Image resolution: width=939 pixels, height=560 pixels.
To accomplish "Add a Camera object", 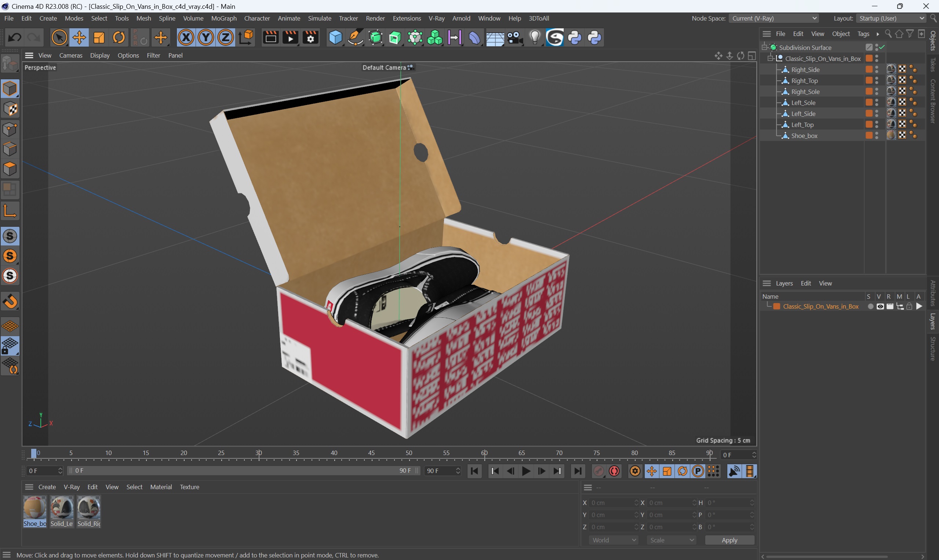I will pyautogui.click(x=514, y=37).
